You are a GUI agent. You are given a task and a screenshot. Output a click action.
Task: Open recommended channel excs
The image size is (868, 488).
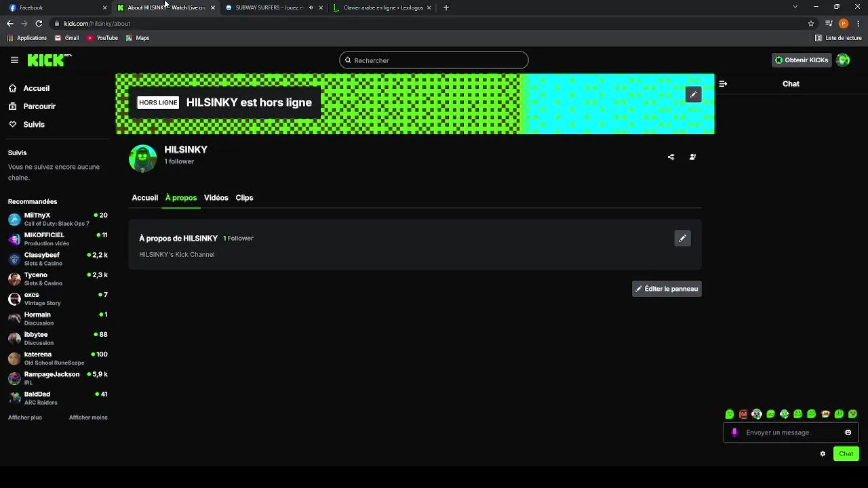click(58, 298)
